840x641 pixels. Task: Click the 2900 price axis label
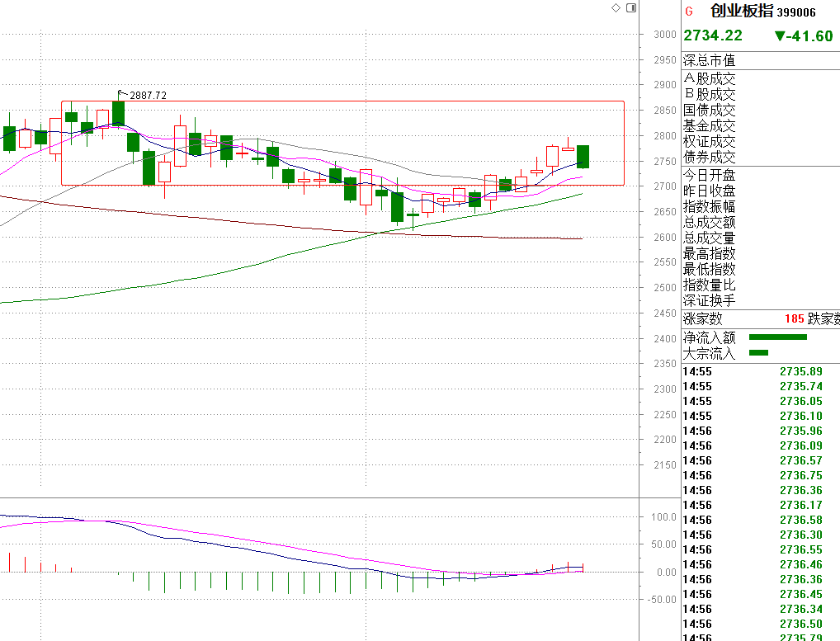665,85
